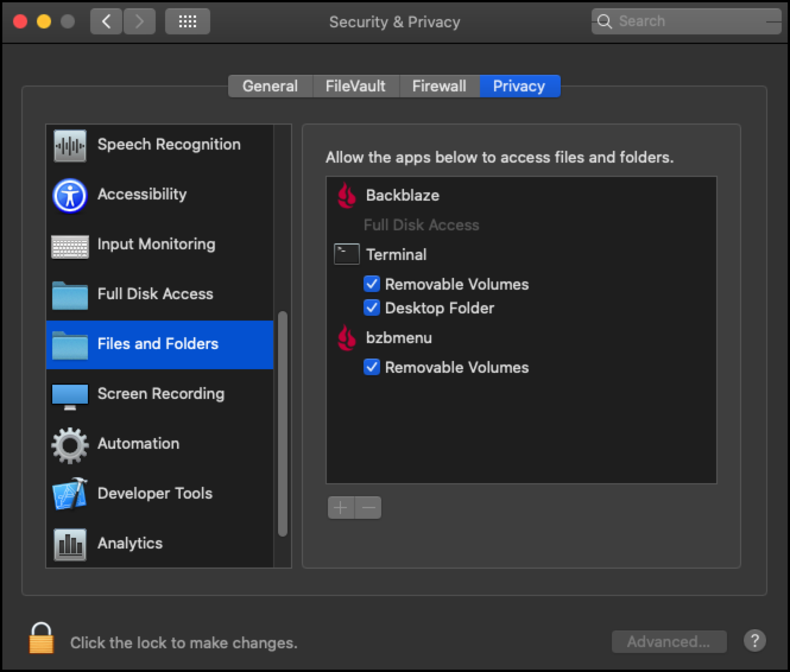Show all preferences with grid button
The height and width of the screenshot is (672, 790).
click(x=188, y=22)
